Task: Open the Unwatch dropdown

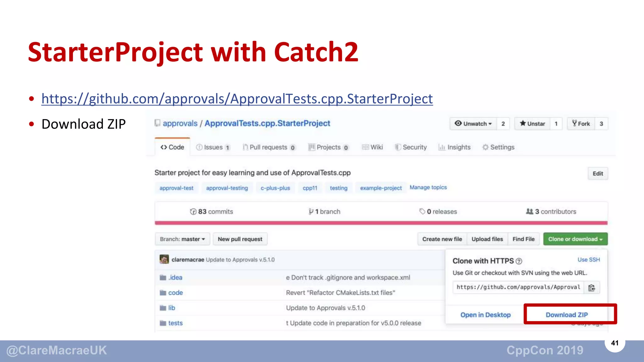Action: [x=473, y=124]
